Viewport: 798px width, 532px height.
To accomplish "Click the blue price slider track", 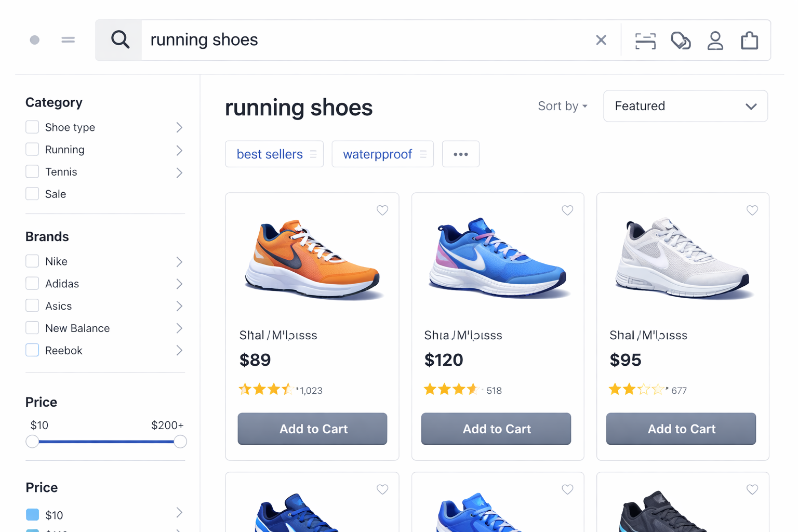I will [106, 442].
